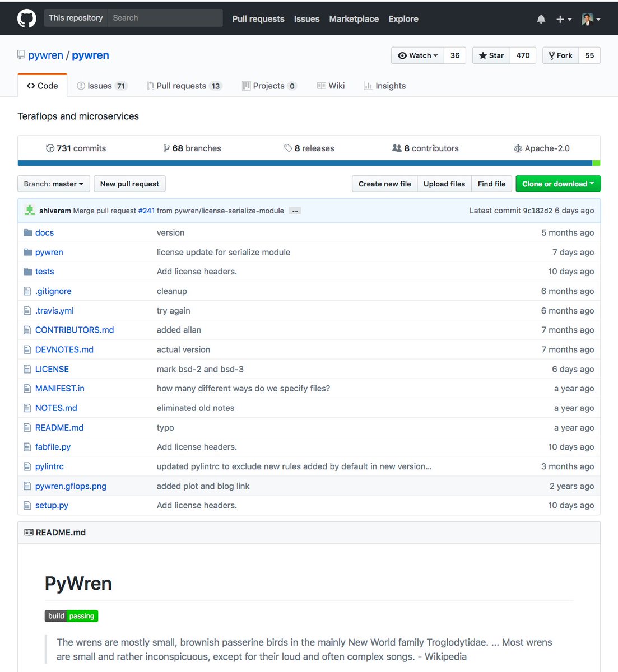Click the file icon beside LICENSE
The width and height of the screenshot is (618, 672).
(x=27, y=369)
